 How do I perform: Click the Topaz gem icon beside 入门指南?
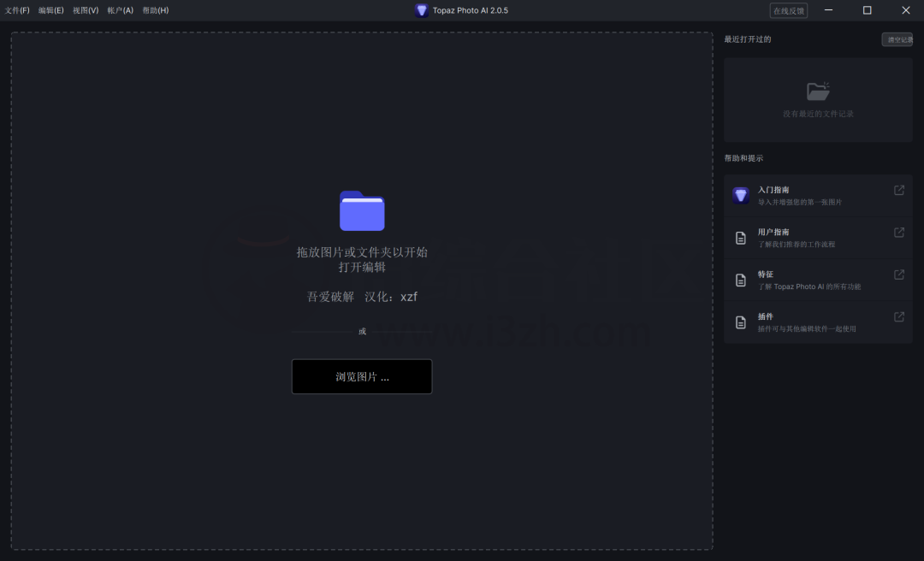[741, 195]
